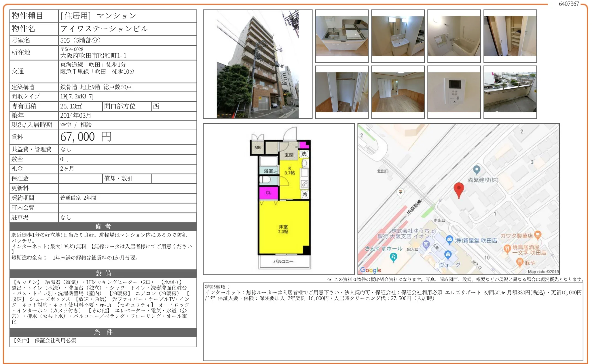
Task: Click the 豚や restaurant marker icon
Action: point(519,262)
